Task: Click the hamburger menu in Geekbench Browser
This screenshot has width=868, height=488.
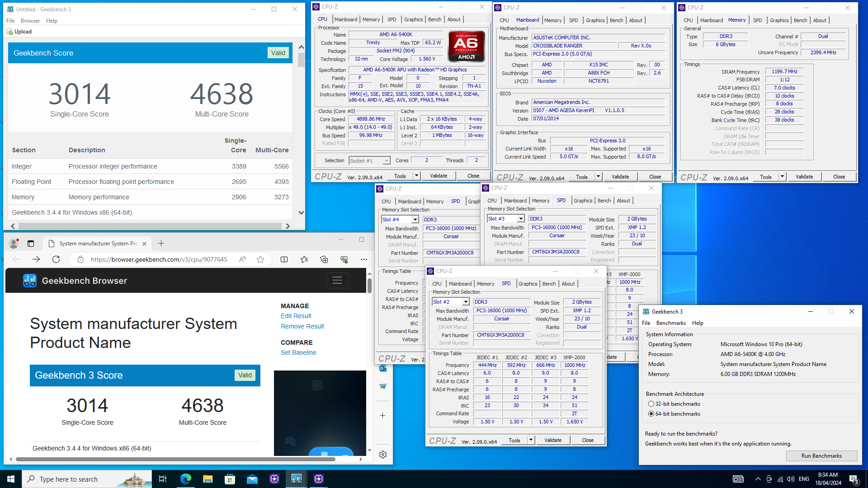Action: tap(337, 281)
